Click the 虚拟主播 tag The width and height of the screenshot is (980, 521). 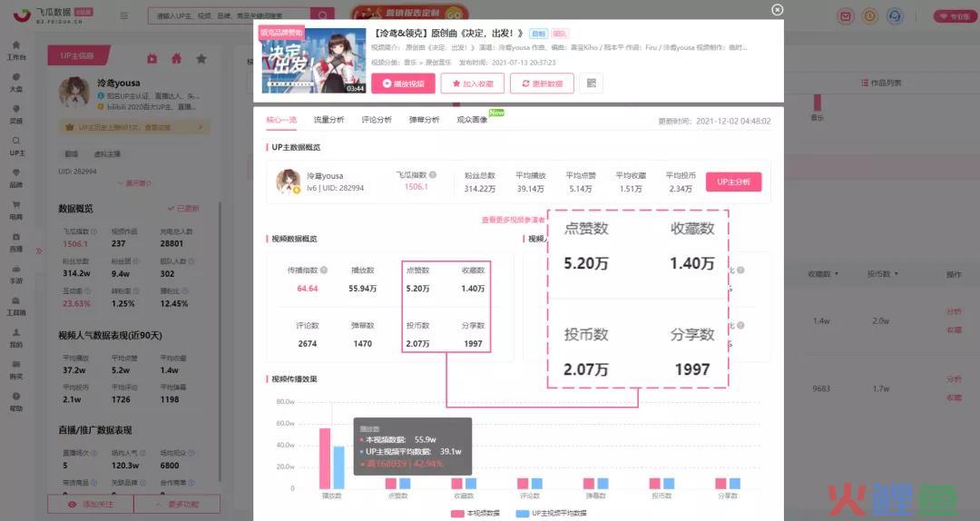[107, 154]
